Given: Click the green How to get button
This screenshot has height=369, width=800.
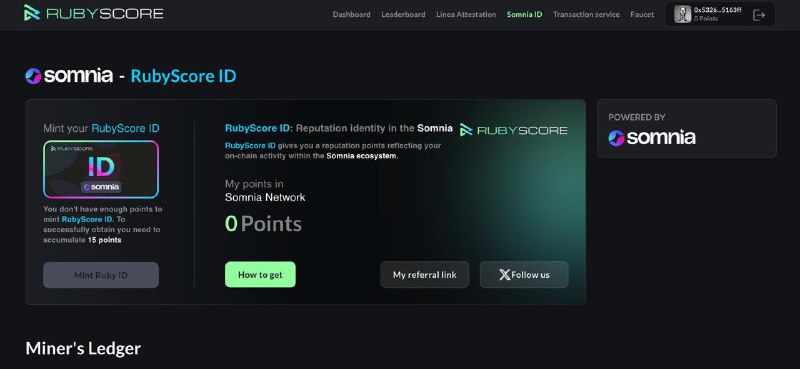Looking at the screenshot, I should point(260,275).
